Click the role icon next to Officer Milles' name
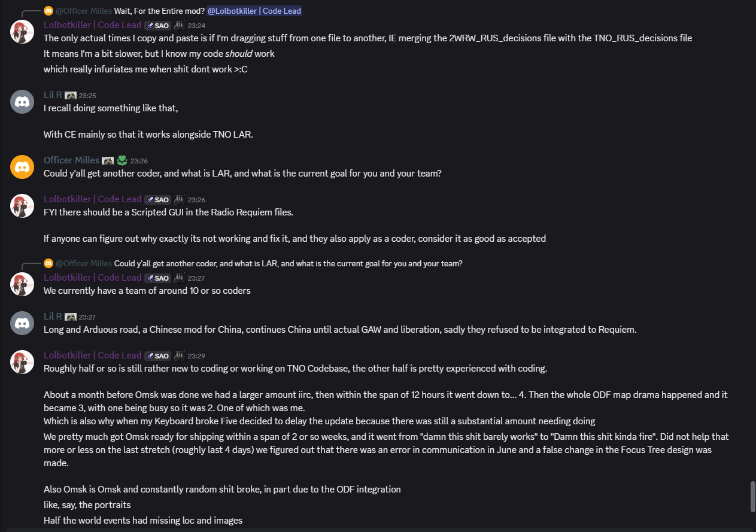 click(108, 160)
